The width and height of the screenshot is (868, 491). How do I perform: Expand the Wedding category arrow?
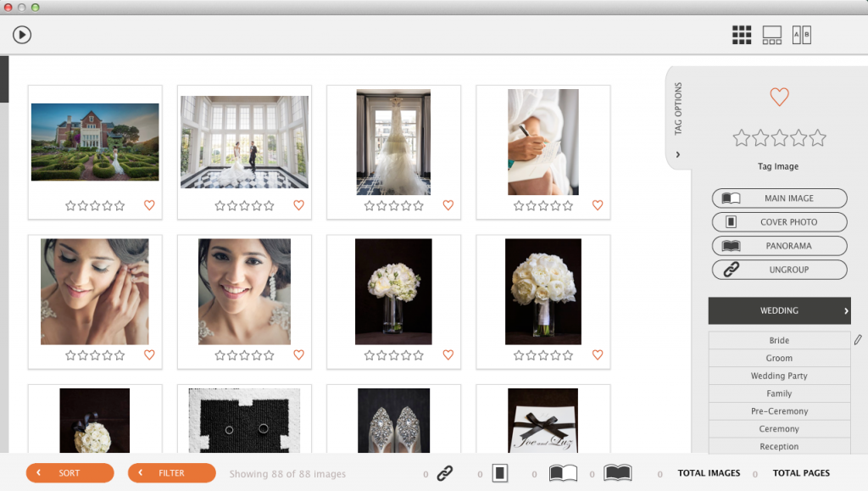pos(846,310)
